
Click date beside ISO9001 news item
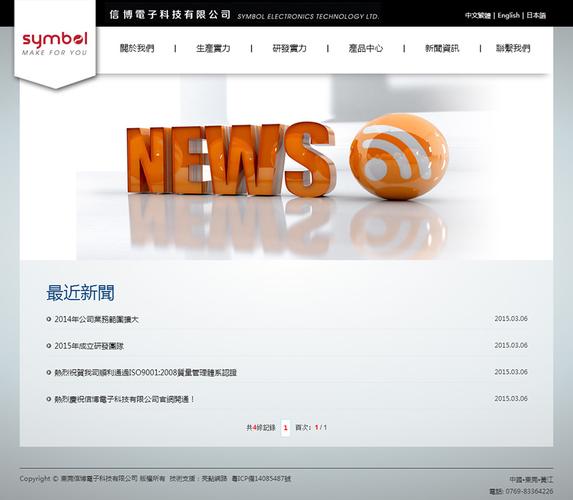(x=511, y=372)
